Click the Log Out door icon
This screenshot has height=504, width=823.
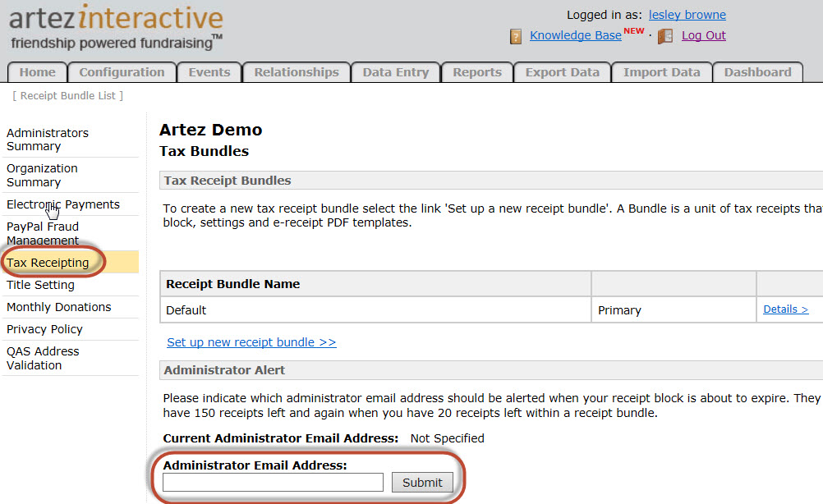(x=666, y=36)
